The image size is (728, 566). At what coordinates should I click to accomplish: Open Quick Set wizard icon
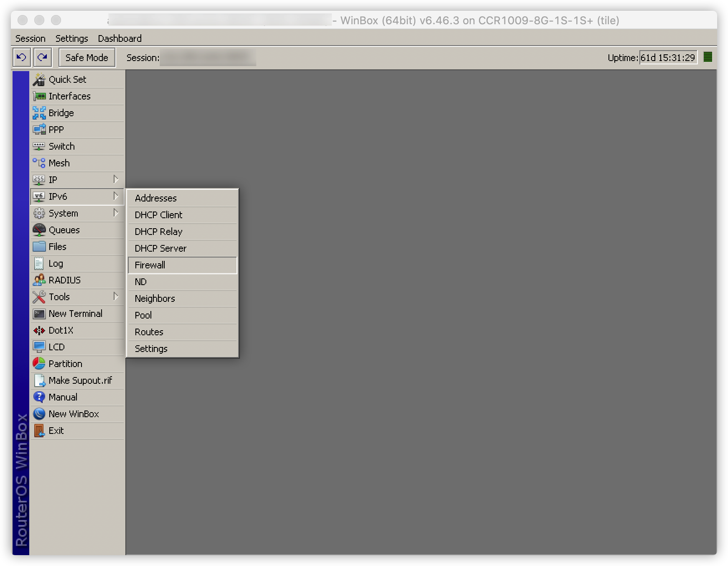[x=39, y=79]
